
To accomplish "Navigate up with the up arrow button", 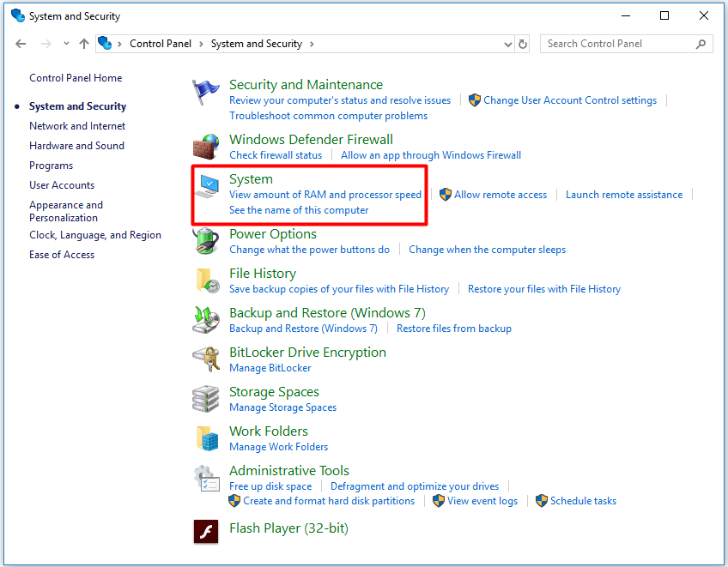I will point(83,44).
